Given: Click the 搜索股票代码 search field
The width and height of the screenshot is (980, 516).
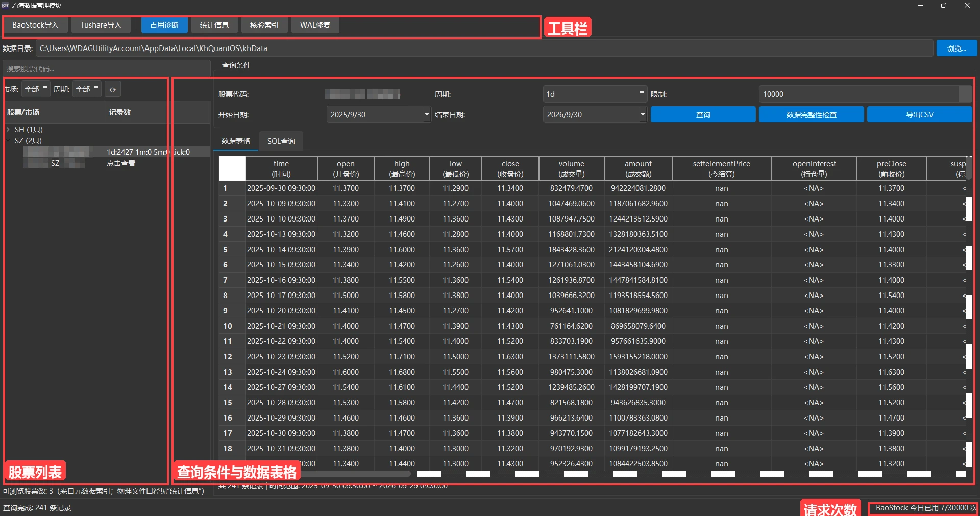Looking at the screenshot, I should click(107, 68).
